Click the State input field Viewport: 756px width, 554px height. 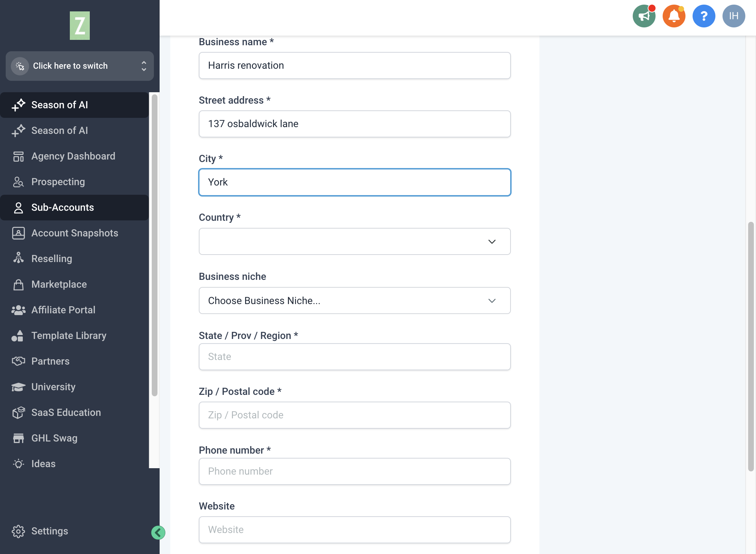coord(354,357)
